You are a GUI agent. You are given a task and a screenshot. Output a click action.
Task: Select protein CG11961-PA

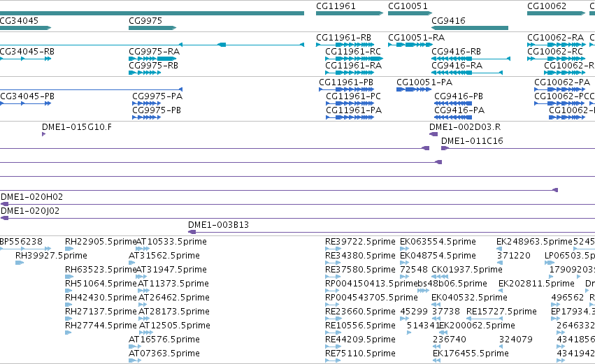354,110
